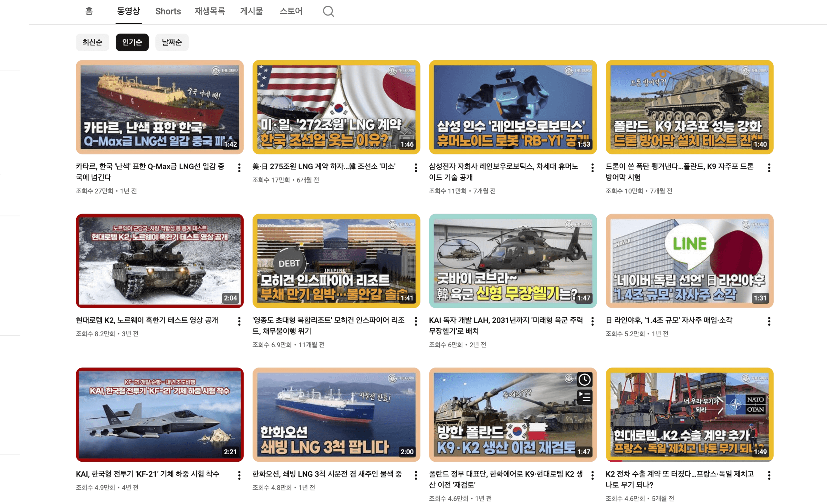Open more options for the KAI LAH video
Image resolution: width=827 pixels, height=504 pixels.
coord(592,321)
